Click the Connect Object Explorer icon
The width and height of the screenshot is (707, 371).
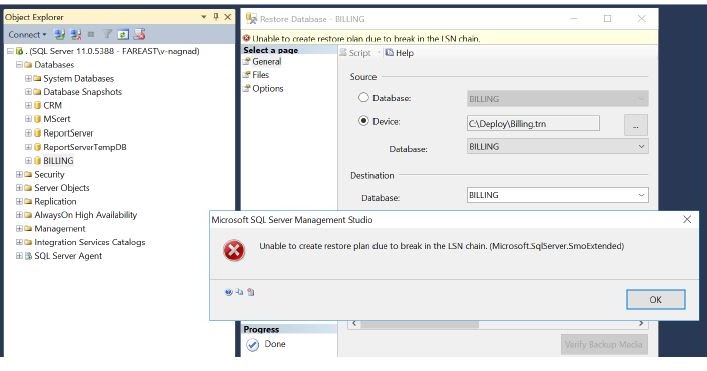tap(59, 34)
